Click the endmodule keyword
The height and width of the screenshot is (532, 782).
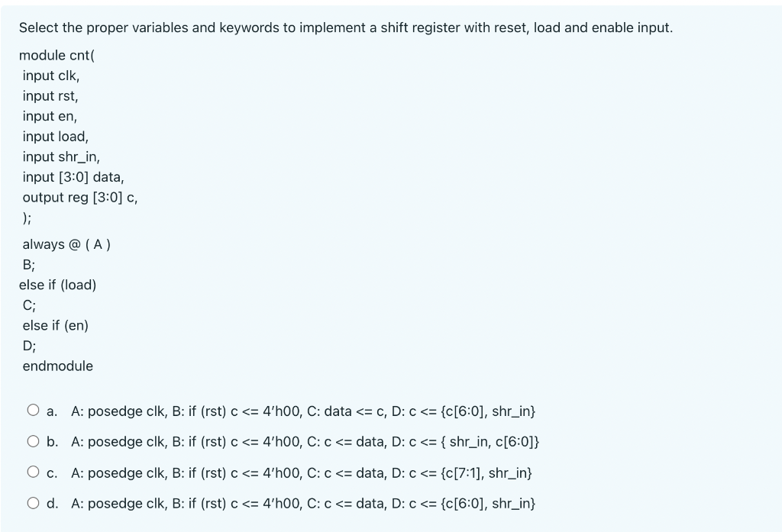pyautogui.click(x=56, y=366)
